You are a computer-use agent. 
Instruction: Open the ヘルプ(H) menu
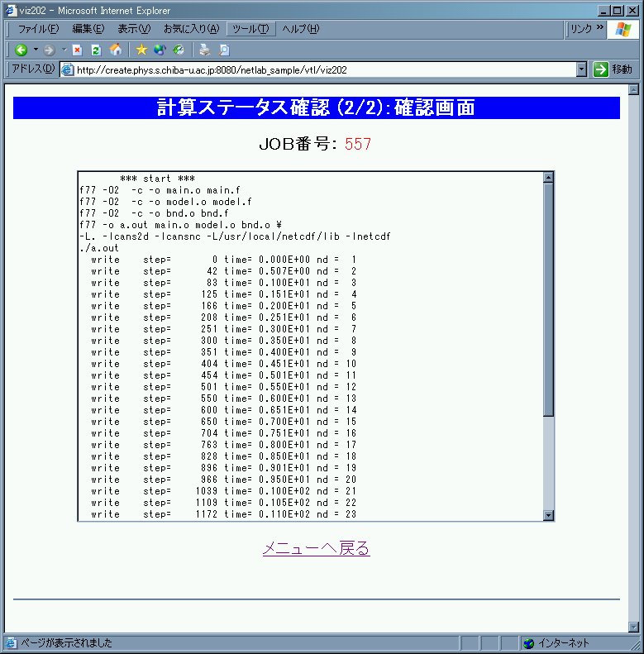point(300,29)
